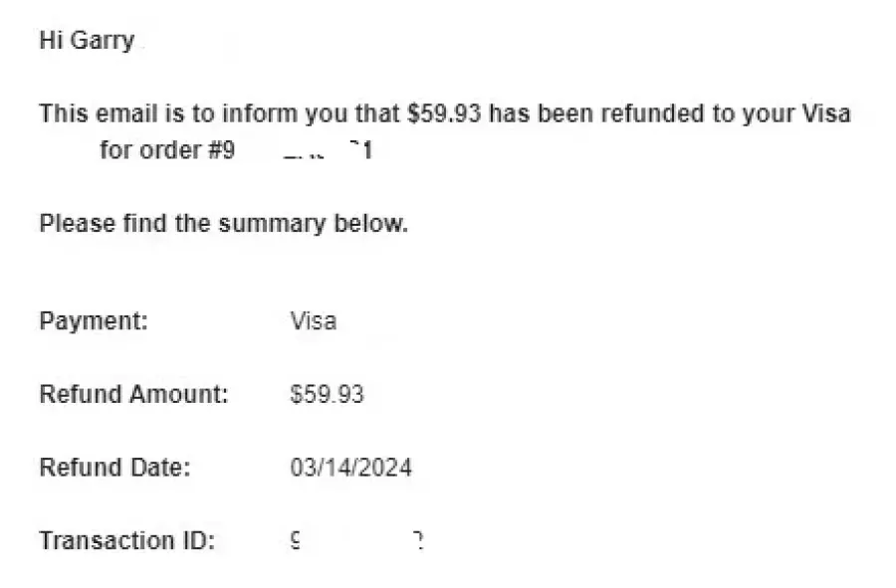Screen dimensions: 896x588
Task: Click the 'Refund Date:' label
Action: (114, 467)
